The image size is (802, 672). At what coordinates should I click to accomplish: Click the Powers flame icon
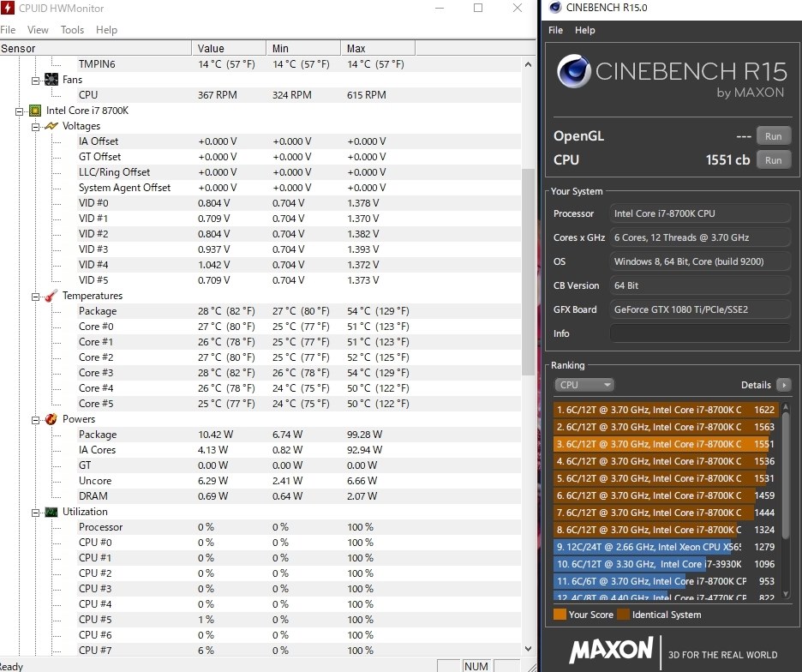click(51, 419)
